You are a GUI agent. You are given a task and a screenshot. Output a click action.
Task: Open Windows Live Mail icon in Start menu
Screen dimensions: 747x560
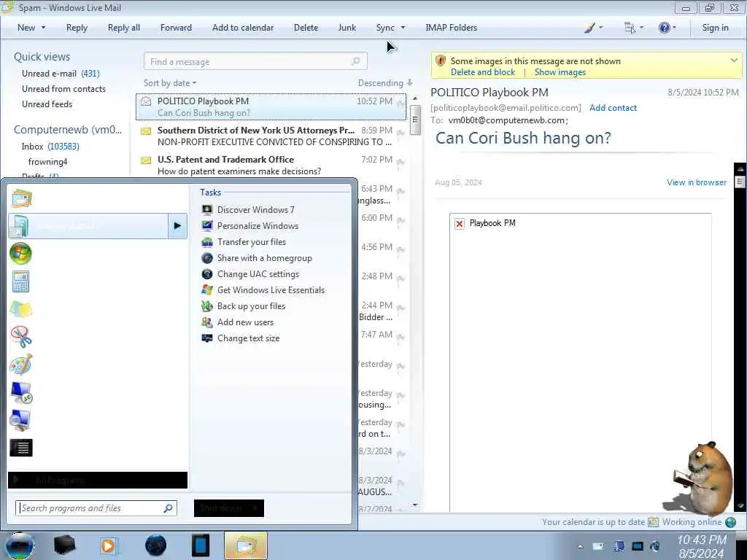[x=21, y=198]
